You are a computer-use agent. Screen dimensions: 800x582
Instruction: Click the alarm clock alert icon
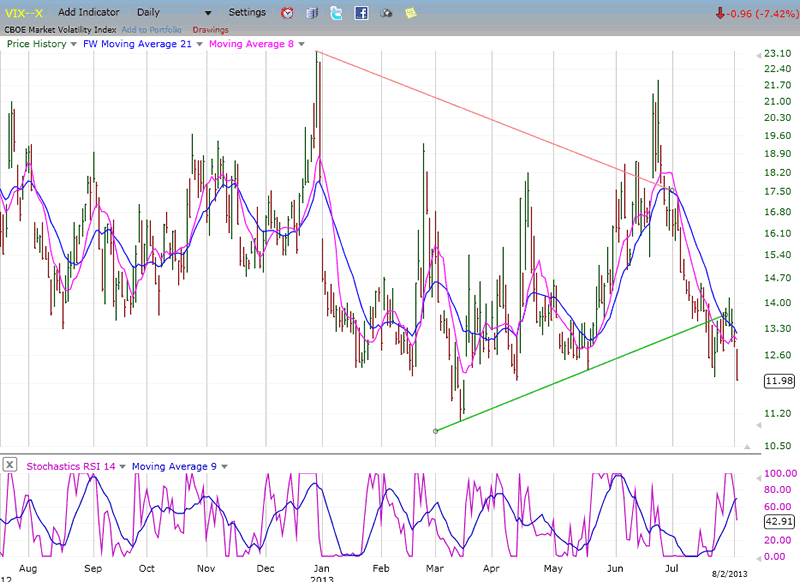pyautogui.click(x=288, y=13)
